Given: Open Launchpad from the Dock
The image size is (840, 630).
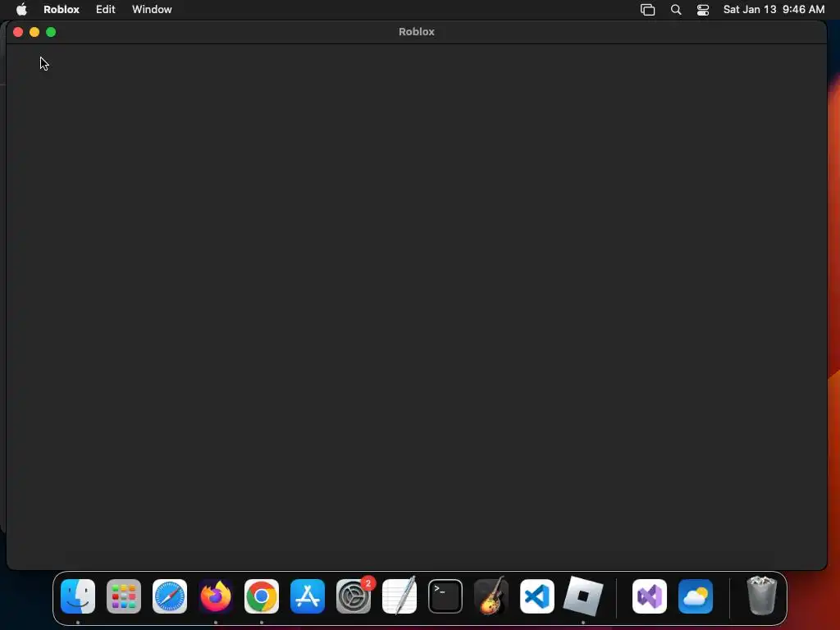Looking at the screenshot, I should pyautogui.click(x=124, y=596).
